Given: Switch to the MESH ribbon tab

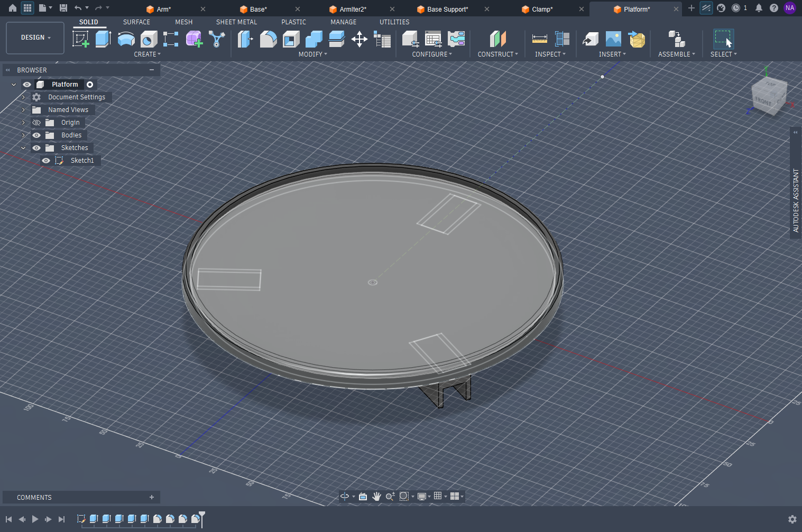Looking at the screenshot, I should [184, 22].
